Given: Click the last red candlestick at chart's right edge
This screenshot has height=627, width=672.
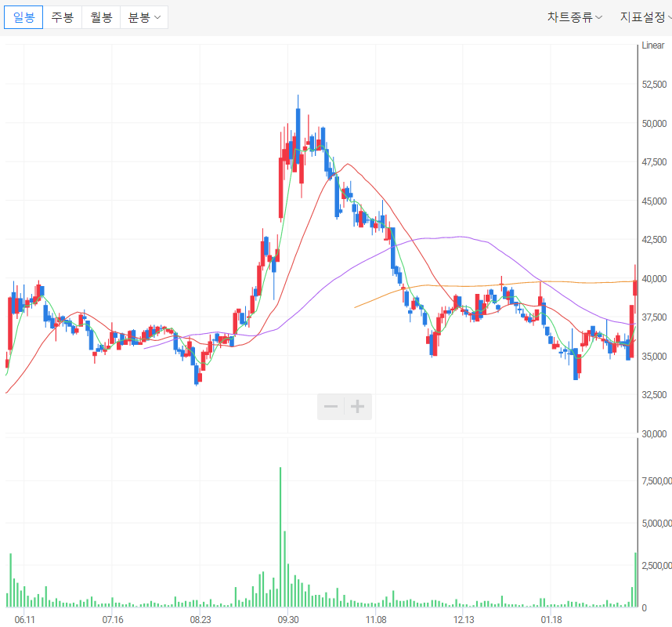Looking at the screenshot, I should pyautogui.click(x=635, y=288).
